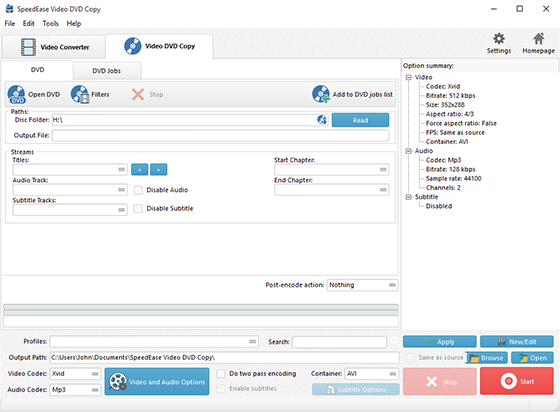Image resolution: width=560 pixels, height=412 pixels.
Task: Select 'Disabled' under Subtitle node
Action: [x=439, y=206]
